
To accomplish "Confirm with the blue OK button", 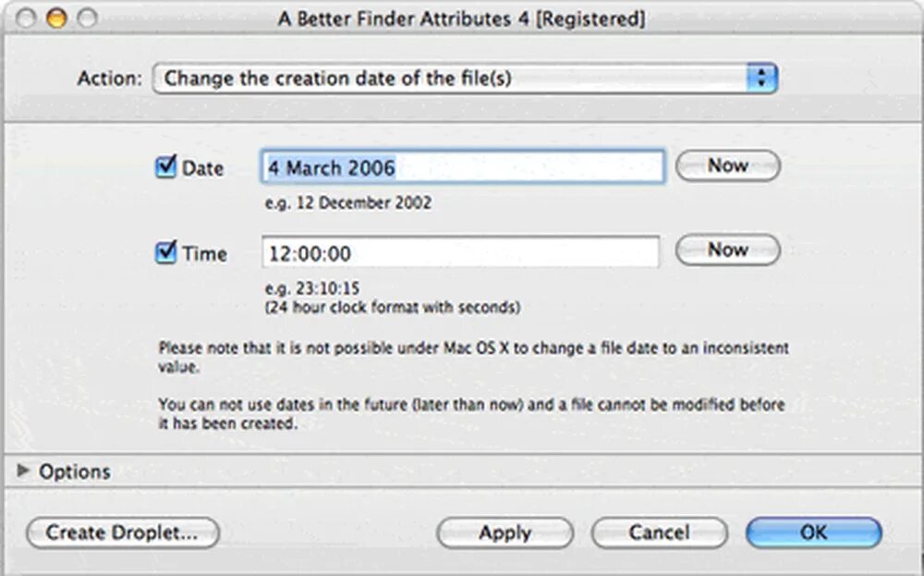I will coord(814,533).
